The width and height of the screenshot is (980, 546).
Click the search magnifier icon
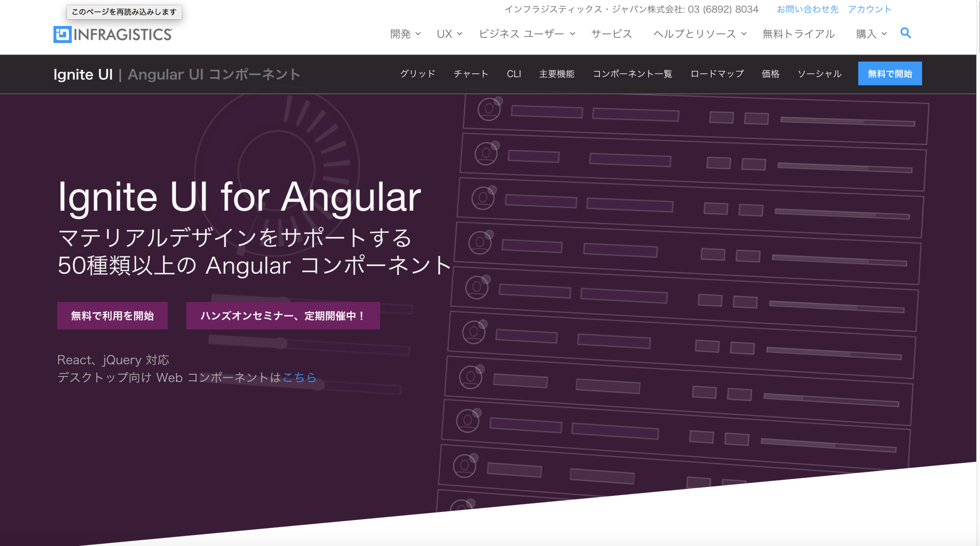tap(906, 33)
